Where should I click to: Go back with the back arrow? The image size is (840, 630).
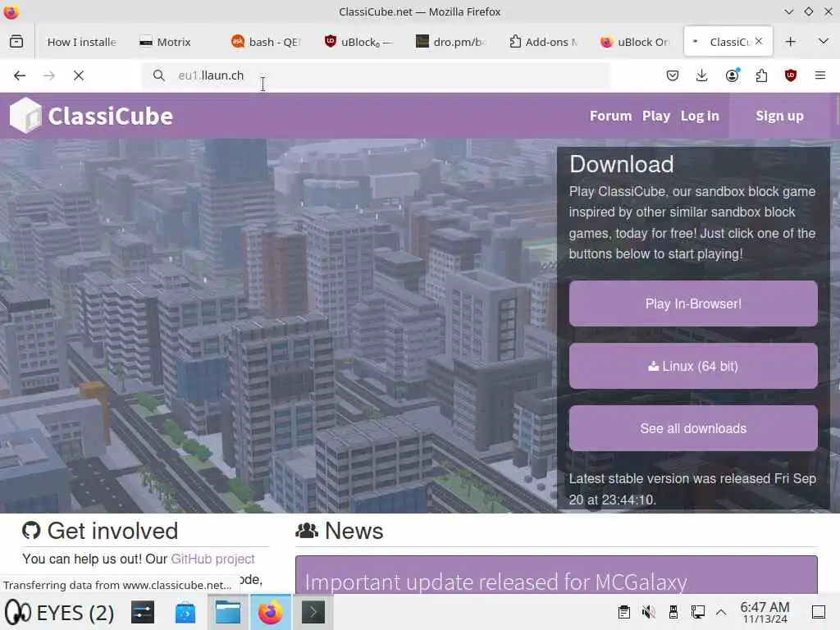[20, 75]
